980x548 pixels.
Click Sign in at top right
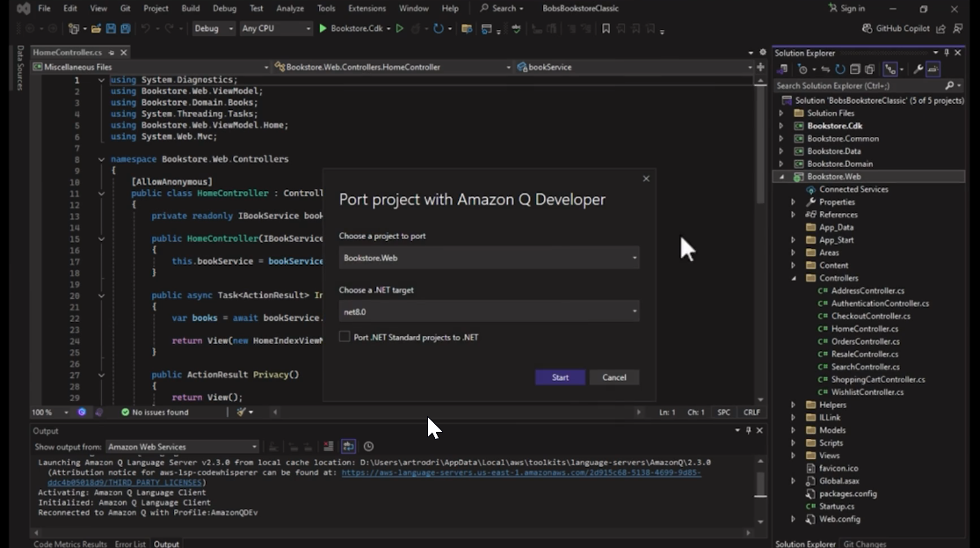847,8
